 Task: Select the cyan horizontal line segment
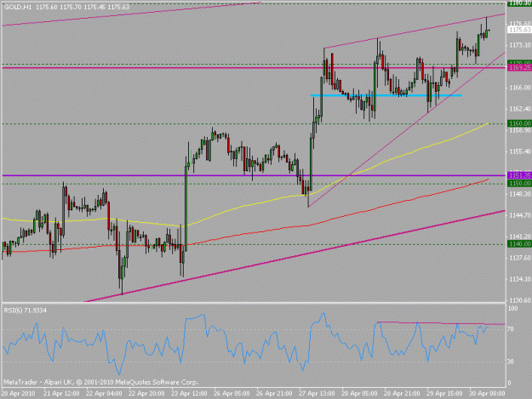(386, 95)
